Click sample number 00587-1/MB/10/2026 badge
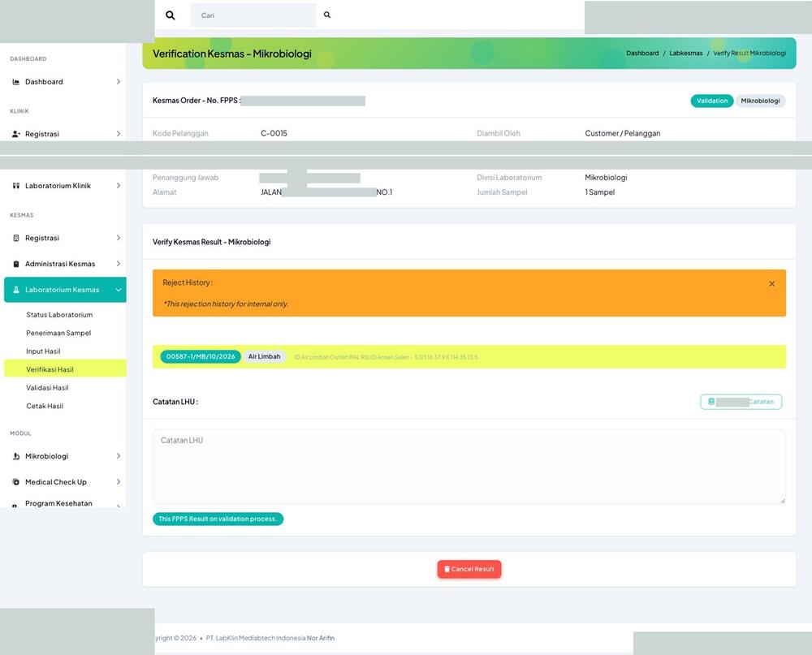This screenshot has width=812, height=655. pos(201,357)
